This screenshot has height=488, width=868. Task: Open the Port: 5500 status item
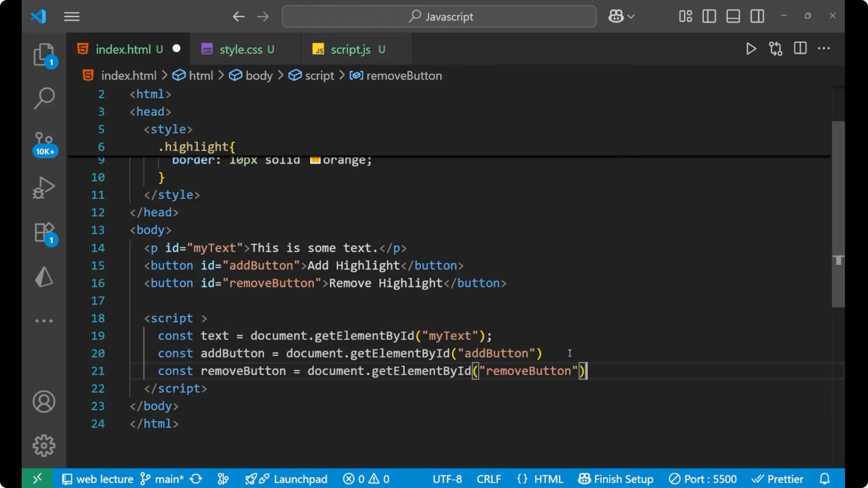point(702,479)
